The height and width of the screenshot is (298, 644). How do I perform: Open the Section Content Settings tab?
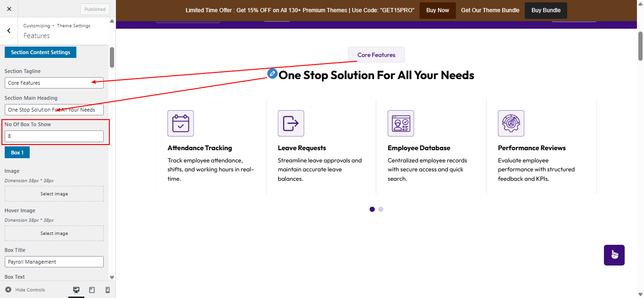tap(41, 52)
